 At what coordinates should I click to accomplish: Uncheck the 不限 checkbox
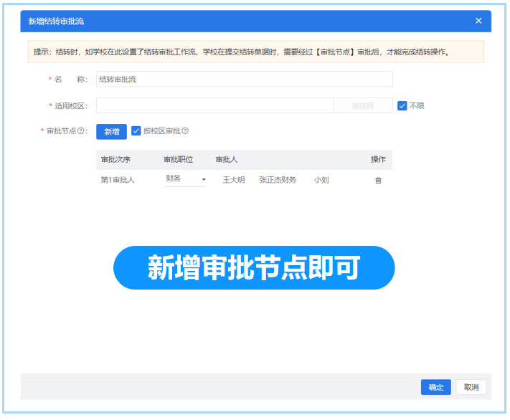coord(402,105)
